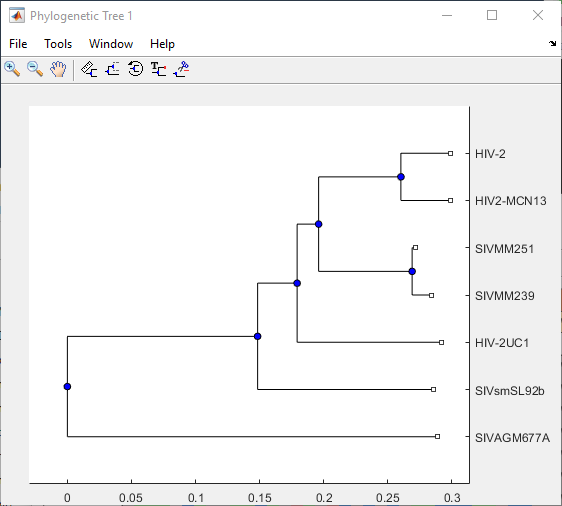This screenshot has width=562, height=506.
Task: Select the SIVAGM677A leaf node square
Action: 437,436
